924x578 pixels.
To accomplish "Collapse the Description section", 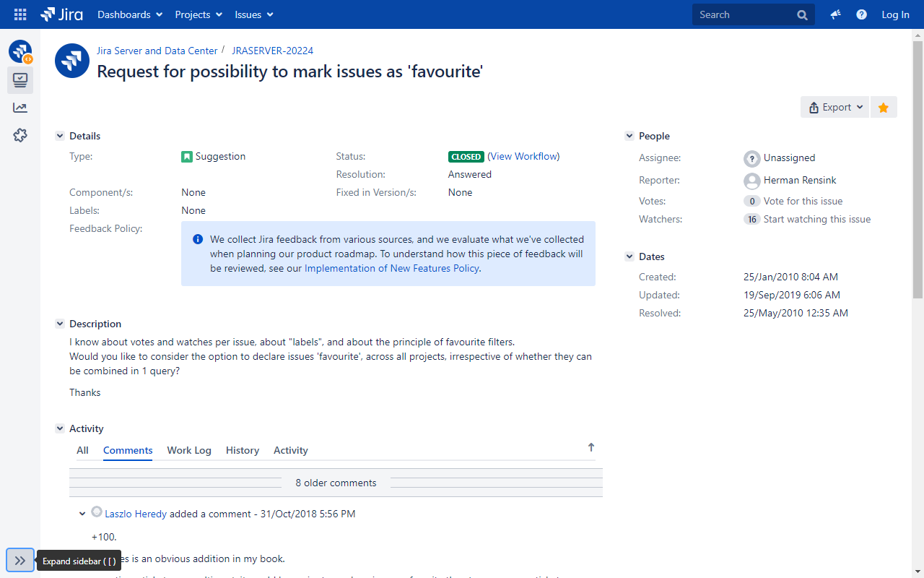I will coord(60,324).
